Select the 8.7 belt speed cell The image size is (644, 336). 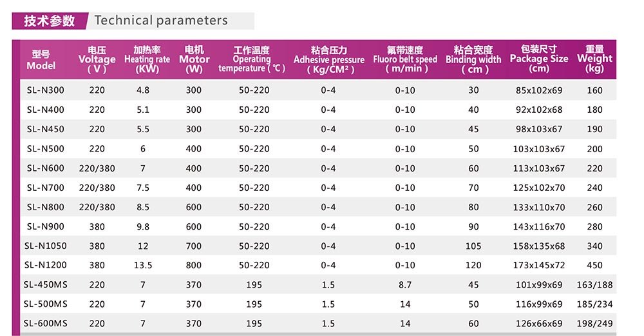coord(405,284)
